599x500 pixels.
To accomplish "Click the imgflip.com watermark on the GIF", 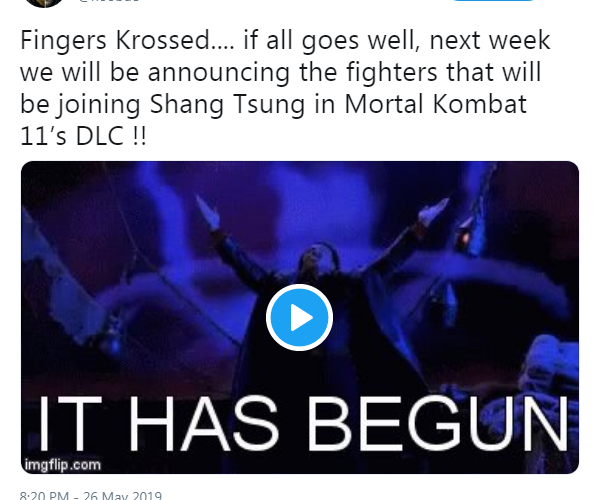I will [x=62, y=465].
